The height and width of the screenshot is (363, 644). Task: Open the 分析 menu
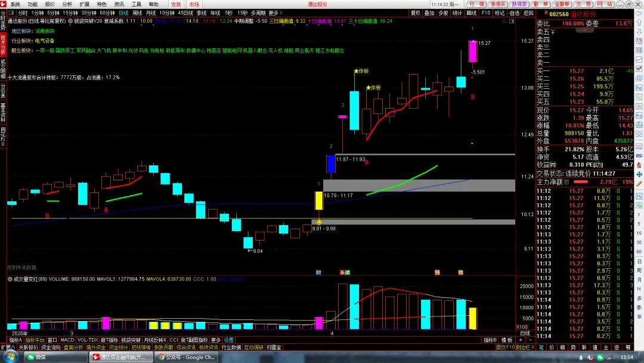tap(67, 4)
